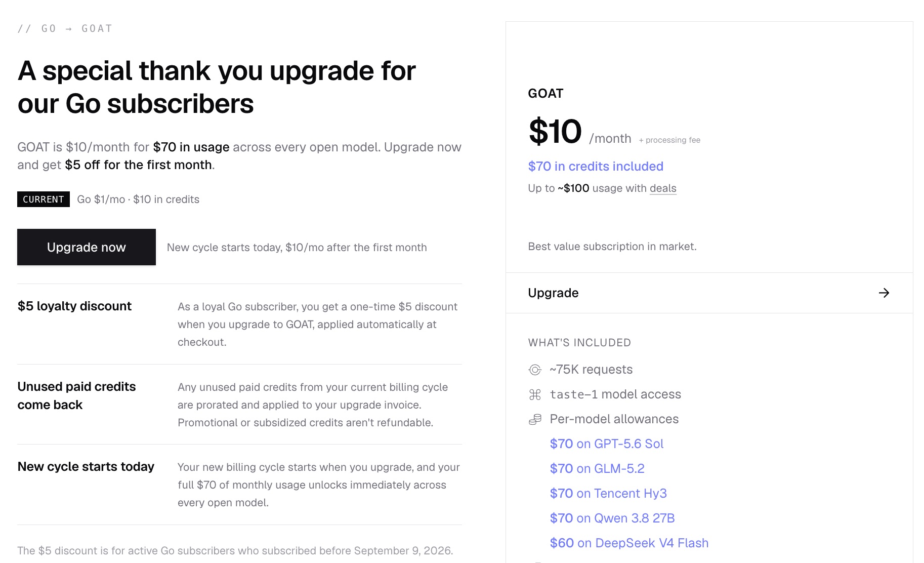Click the ~75K requests icon
This screenshot has width=924, height=563.
(x=535, y=370)
